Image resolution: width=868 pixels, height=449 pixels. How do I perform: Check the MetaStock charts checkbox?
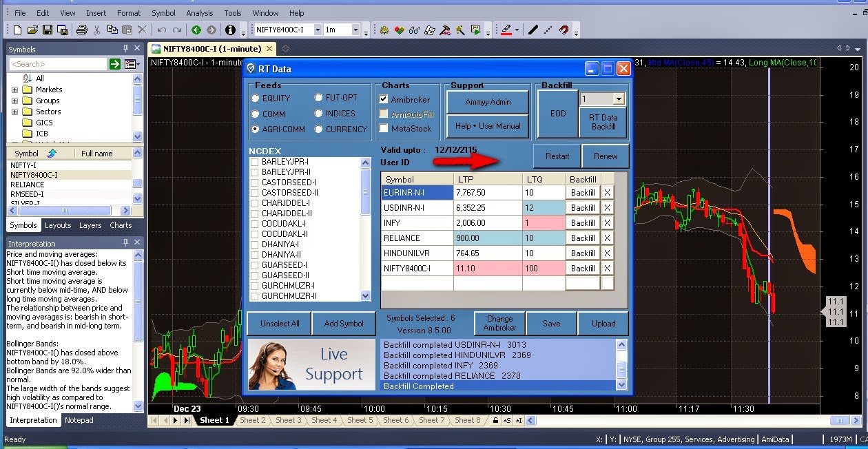click(x=384, y=128)
